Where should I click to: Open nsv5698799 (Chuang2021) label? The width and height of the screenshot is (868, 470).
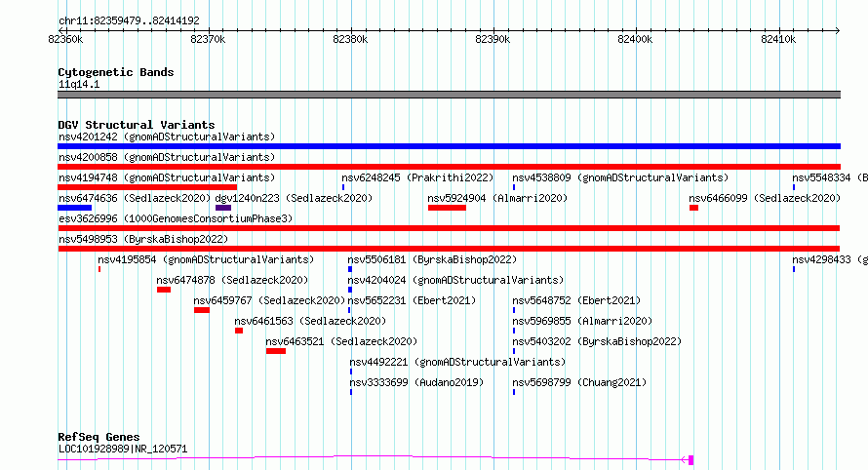tap(579, 382)
